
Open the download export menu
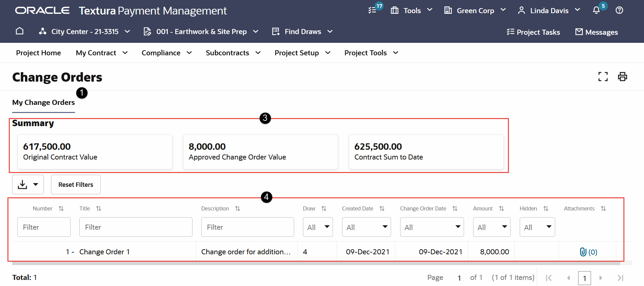pos(28,184)
